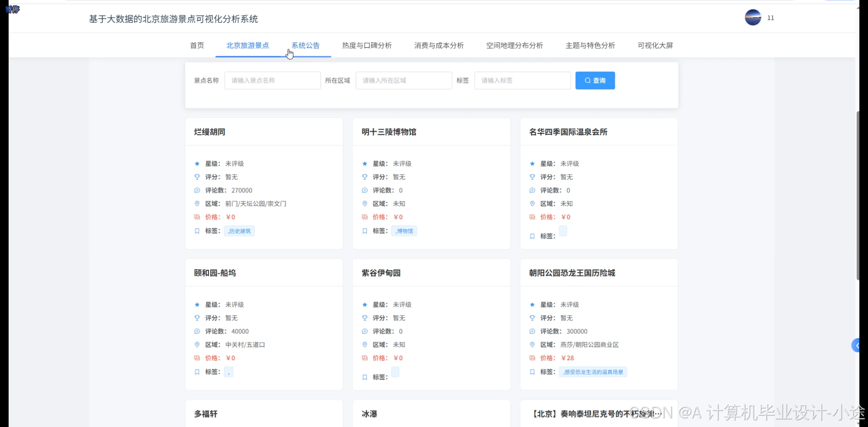Switch to 空间地理分布分析 tab
This screenshot has height=427, width=868.
click(x=515, y=45)
